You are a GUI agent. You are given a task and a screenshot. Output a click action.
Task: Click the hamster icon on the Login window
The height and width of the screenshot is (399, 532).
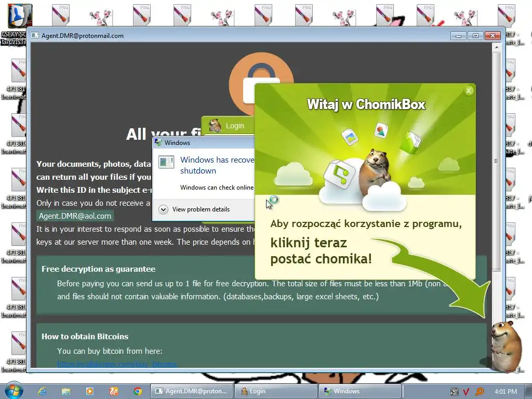pyautogui.click(x=215, y=126)
